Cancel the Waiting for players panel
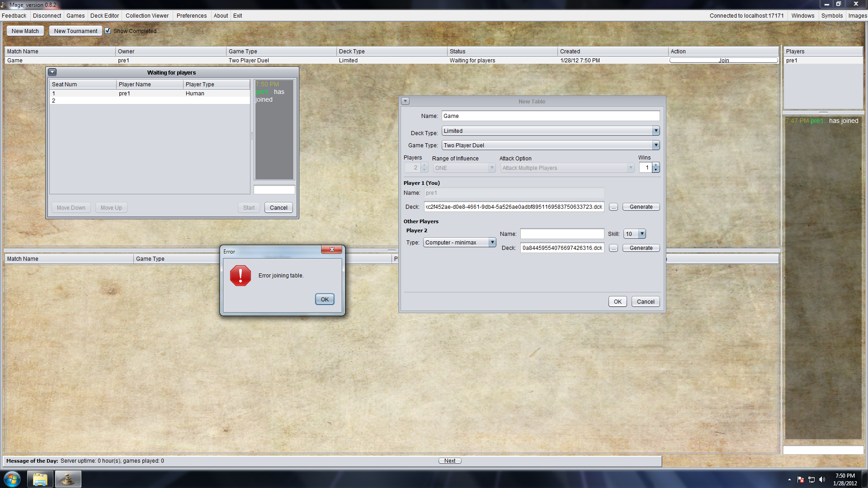 coord(278,207)
